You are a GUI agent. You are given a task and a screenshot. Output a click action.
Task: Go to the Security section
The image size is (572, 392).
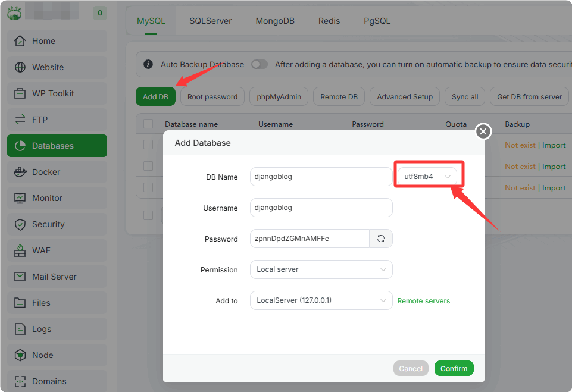tap(57, 224)
